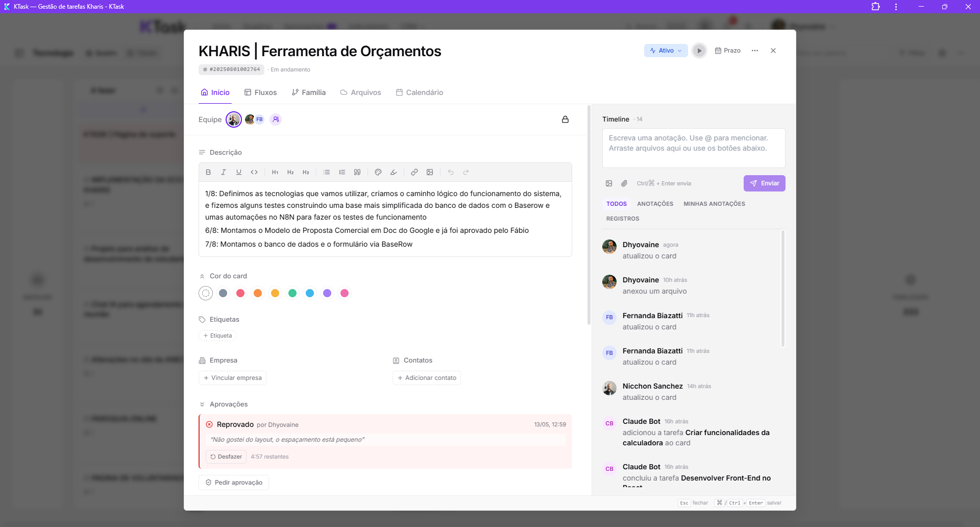
Task: Click Adicionar contato button
Action: coord(427,378)
